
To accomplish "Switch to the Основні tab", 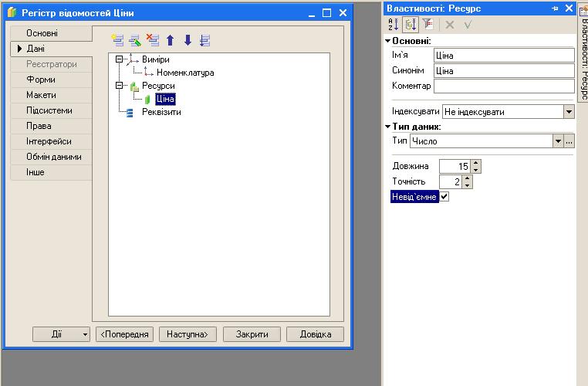I will coord(52,33).
